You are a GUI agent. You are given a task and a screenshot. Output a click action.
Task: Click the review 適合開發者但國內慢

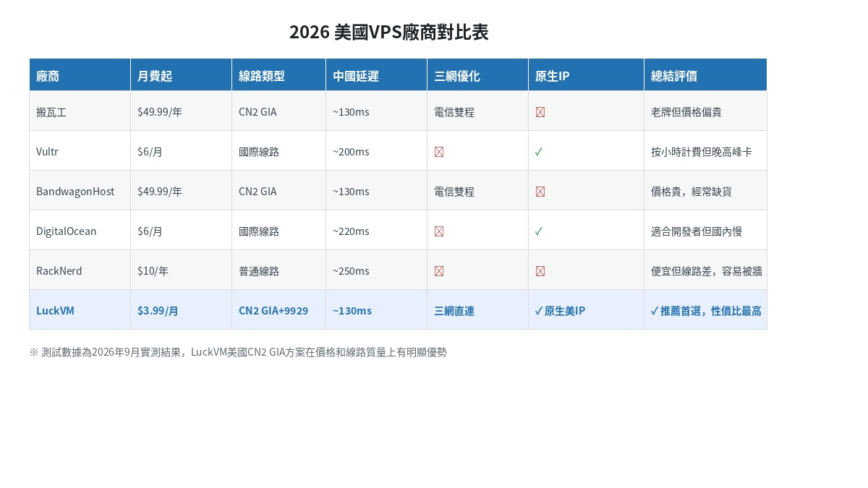[x=696, y=231]
